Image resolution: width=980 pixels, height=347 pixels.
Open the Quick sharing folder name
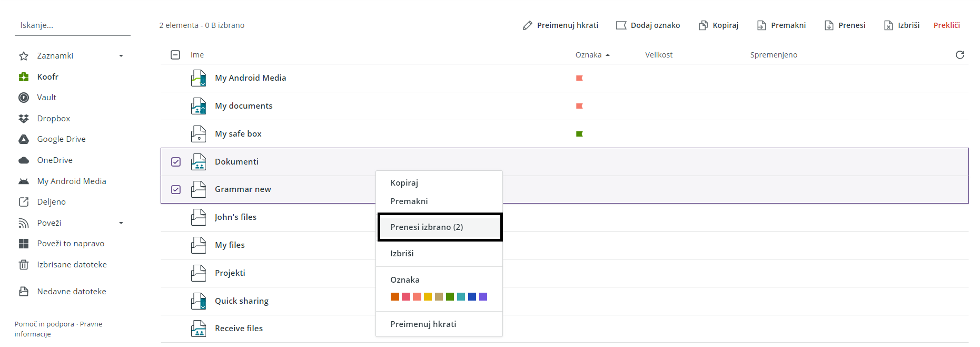click(x=242, y=301)
